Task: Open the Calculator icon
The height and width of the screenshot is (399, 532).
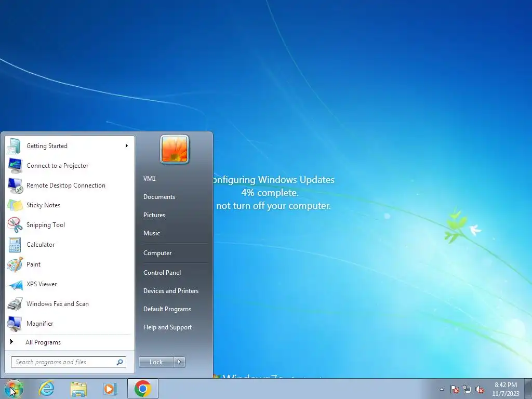Action: pos(15,245)
